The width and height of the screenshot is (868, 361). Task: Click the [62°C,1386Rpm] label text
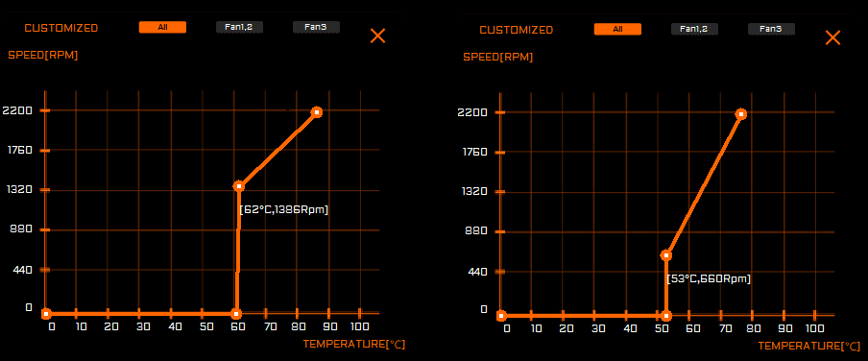tap(284, 210)
